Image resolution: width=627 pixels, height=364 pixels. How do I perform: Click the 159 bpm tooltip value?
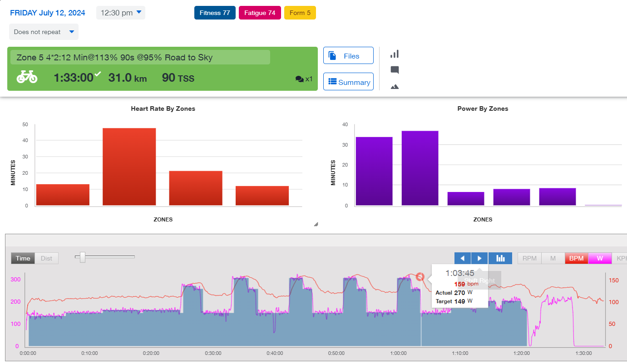(466, 284)
